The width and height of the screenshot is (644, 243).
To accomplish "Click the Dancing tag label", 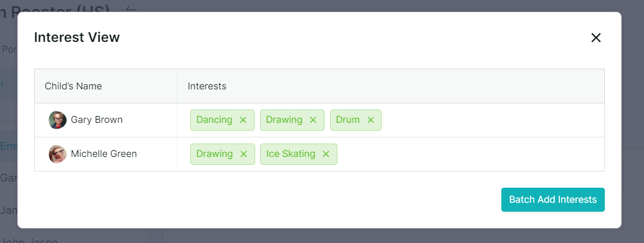I will [x=214, y=120].
